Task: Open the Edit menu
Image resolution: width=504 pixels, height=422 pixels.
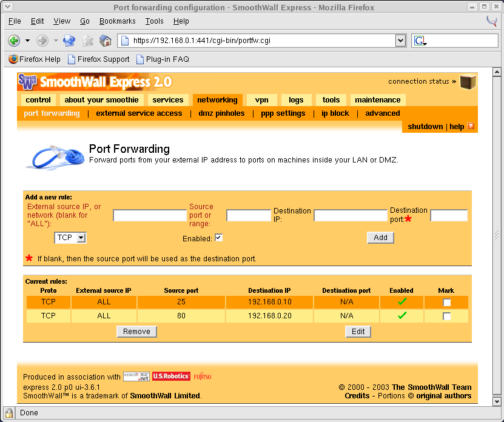Action: coord(37,21)
